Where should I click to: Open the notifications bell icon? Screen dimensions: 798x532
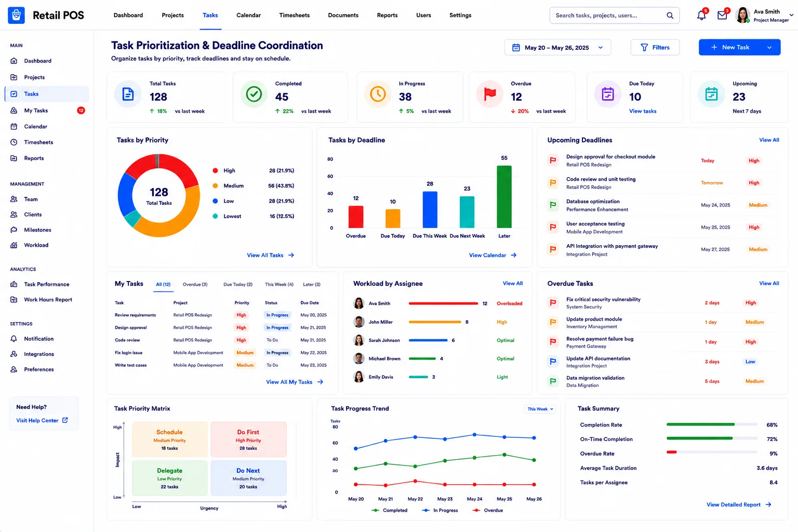tap(701, 16)
